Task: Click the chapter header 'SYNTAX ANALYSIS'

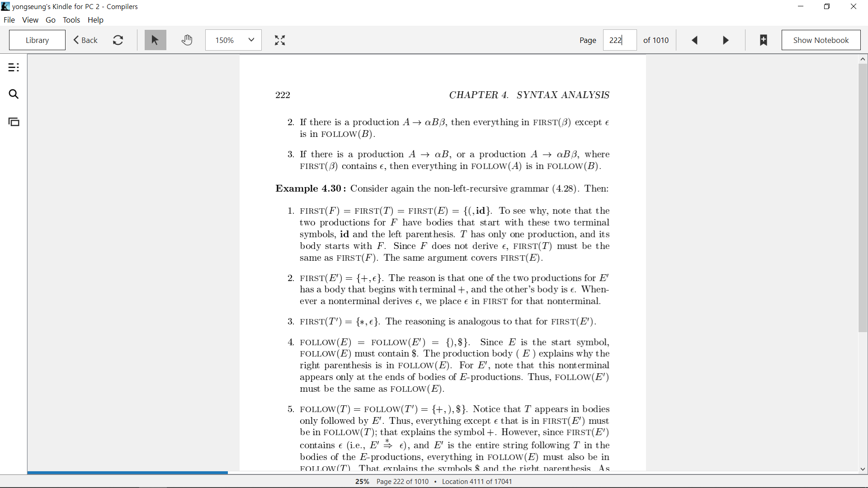Action: click(563, 95)
